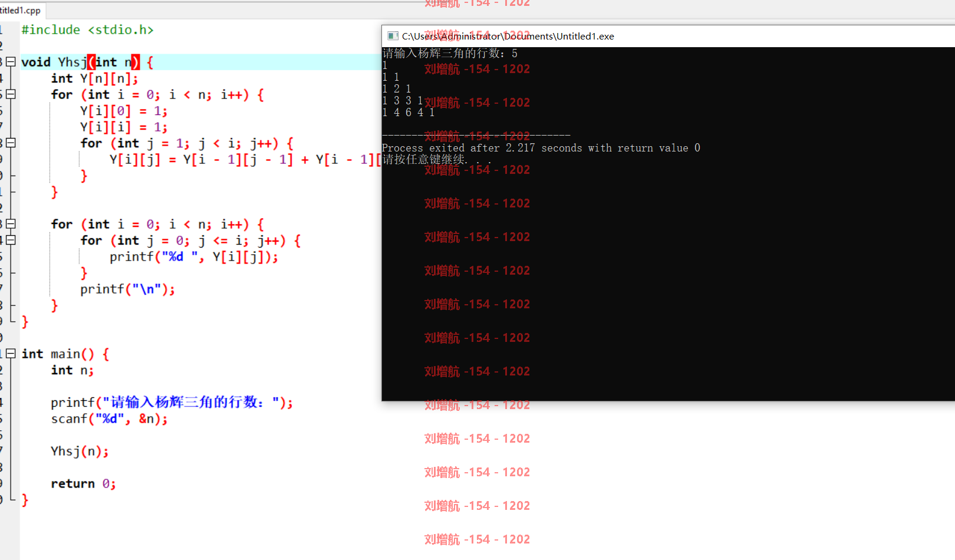
Task: Collapse the fold marker for 'for (int j = 0; j <= i' loop
Action: pos(11,241)
